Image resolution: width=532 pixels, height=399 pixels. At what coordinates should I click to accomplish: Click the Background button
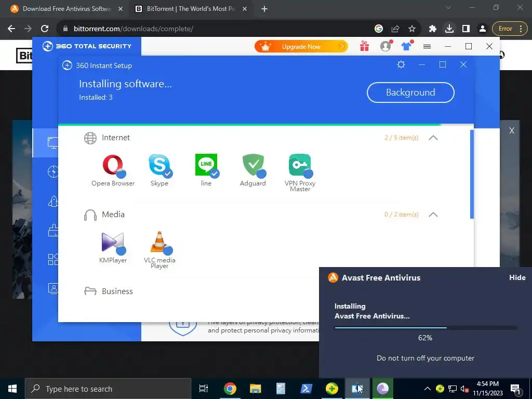coord(410,92)
